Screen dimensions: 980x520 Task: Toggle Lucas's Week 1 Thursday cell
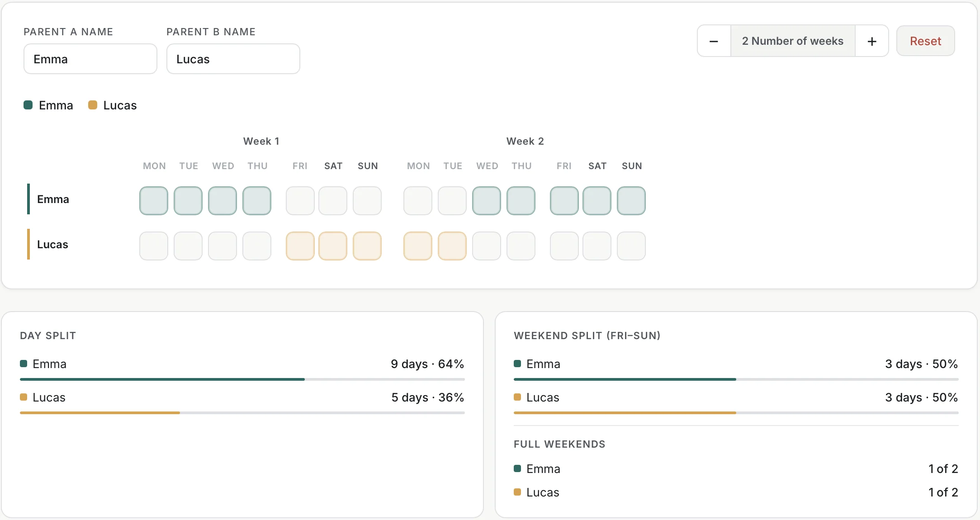[257, 246]
